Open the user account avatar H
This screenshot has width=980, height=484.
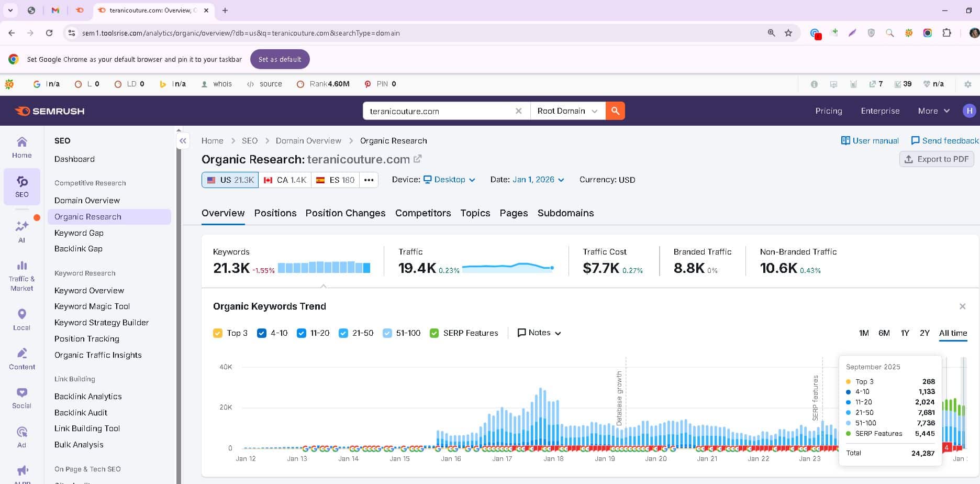(x=970, y=111)
